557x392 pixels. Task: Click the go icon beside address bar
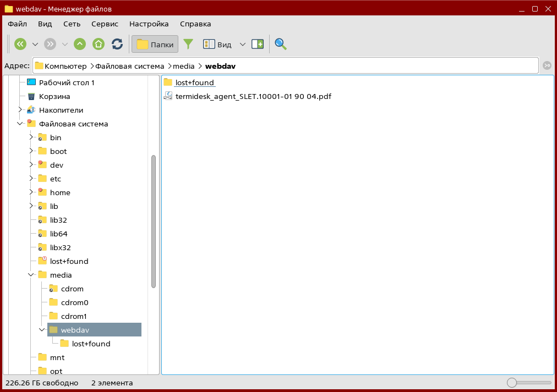click(x=547, y=65)
